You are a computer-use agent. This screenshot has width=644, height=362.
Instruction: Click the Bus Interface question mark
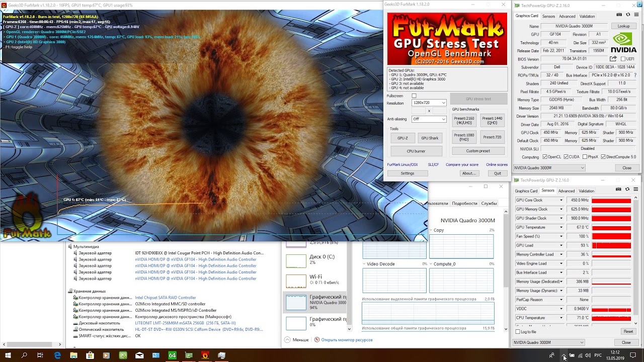(x=634, y=75)
